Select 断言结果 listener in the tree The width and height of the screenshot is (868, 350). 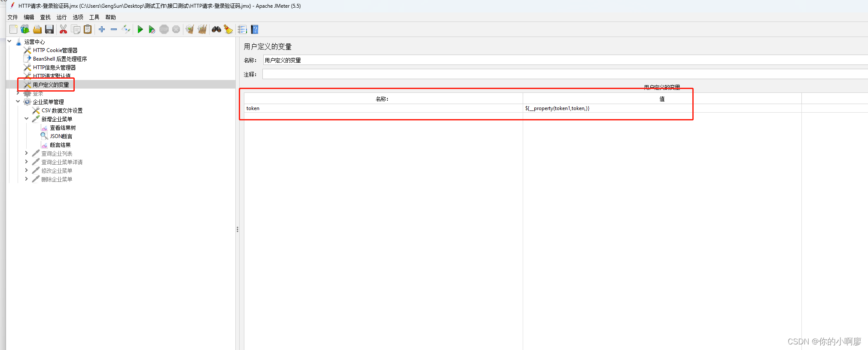(60, 145)
